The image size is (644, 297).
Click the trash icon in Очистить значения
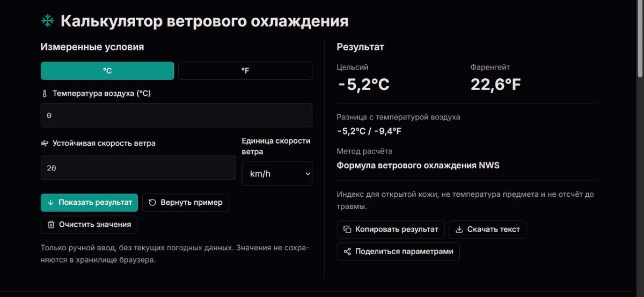[51, 225]
